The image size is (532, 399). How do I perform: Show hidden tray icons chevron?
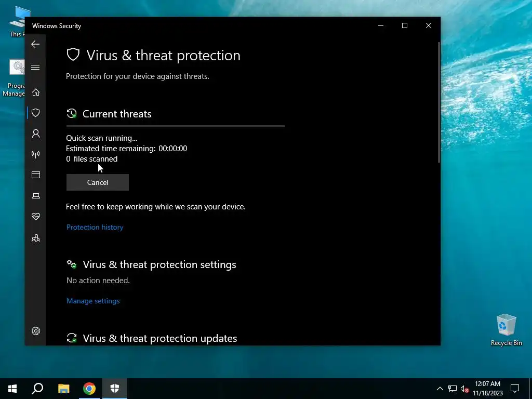tap(440, 389)
